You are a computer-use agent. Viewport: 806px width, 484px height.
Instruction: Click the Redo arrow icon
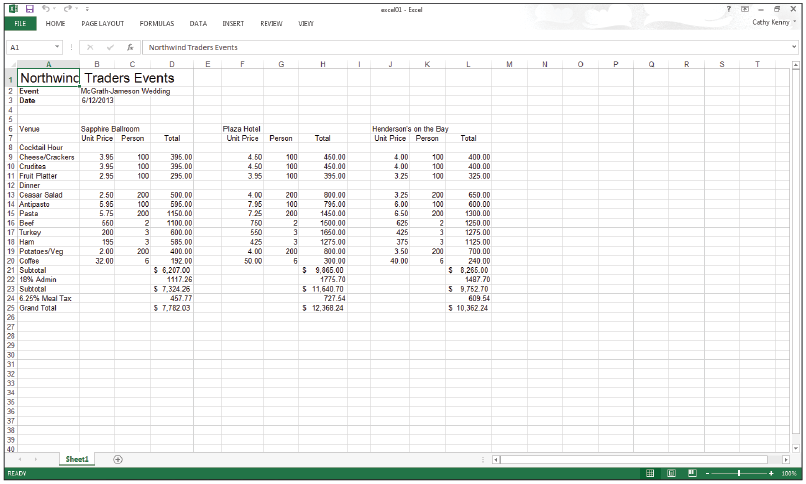pos(66,8)
